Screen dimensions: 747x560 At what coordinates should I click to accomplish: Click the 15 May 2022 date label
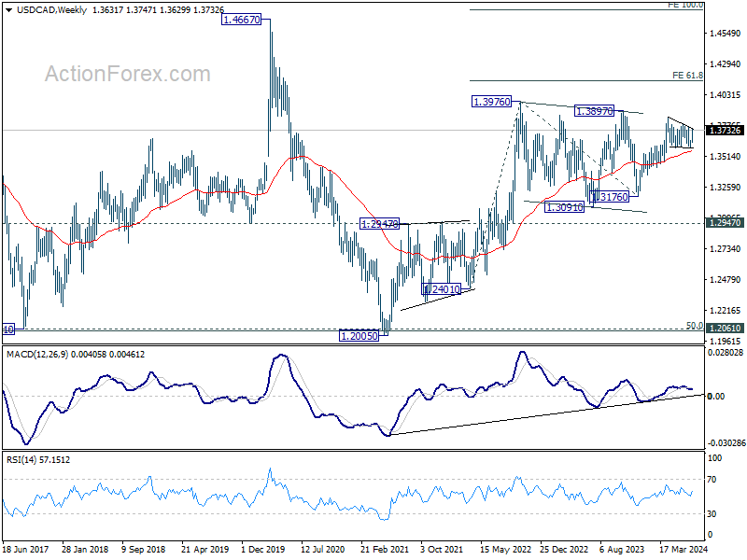[x=504, y=550]
